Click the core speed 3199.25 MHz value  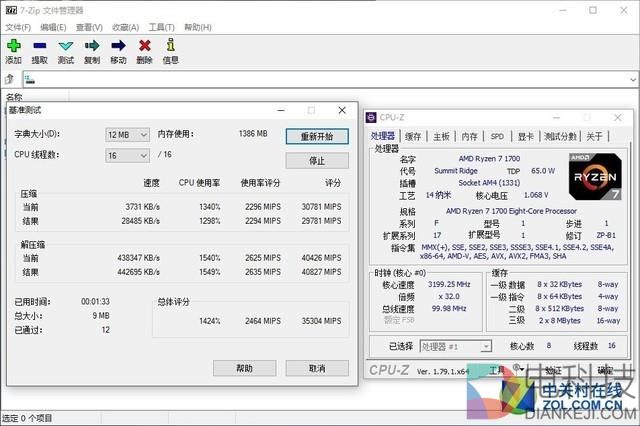[x=449, y=284]
